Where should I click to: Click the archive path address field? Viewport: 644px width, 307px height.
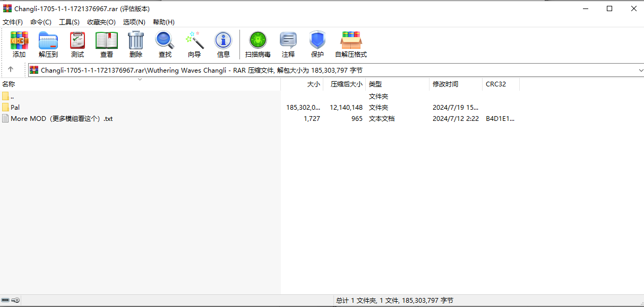[x=336, y=70]
